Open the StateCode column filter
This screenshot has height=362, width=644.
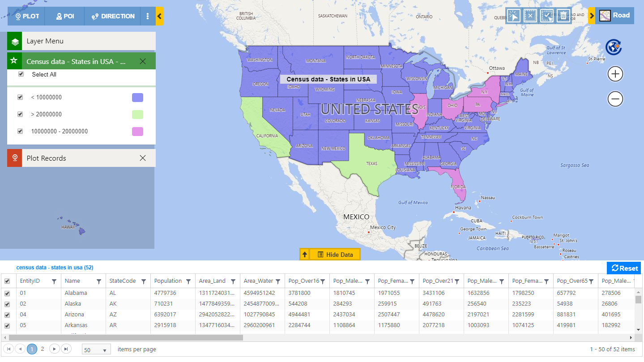pos(144,281)
